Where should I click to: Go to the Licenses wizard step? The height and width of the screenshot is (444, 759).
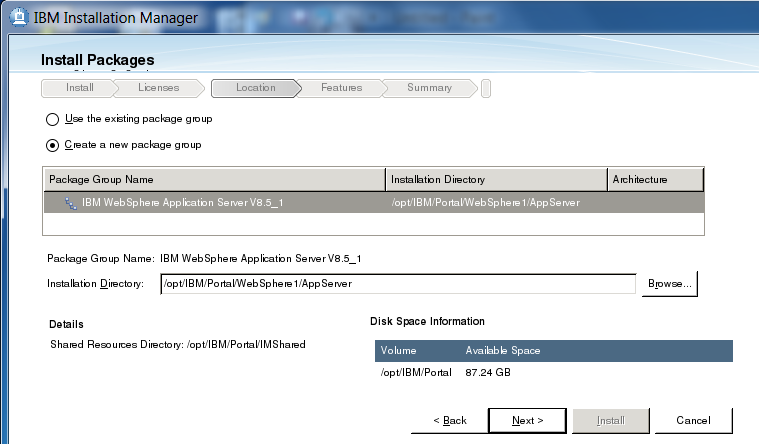coord(158,88)
